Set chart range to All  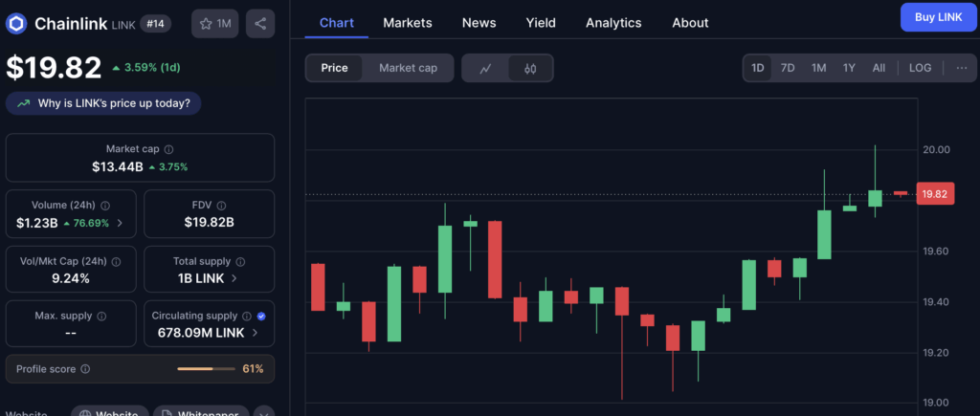click(879, 68)
